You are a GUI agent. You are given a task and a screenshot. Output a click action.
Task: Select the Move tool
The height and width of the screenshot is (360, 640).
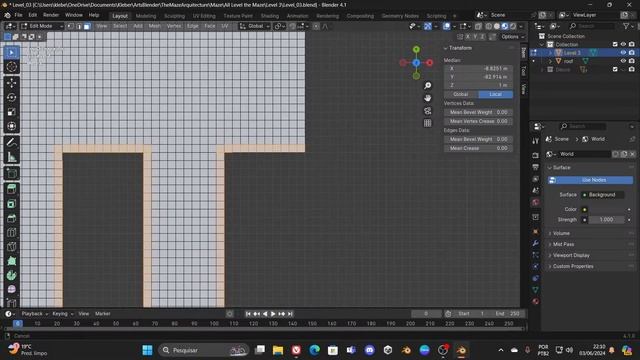(x=11, y=83)
